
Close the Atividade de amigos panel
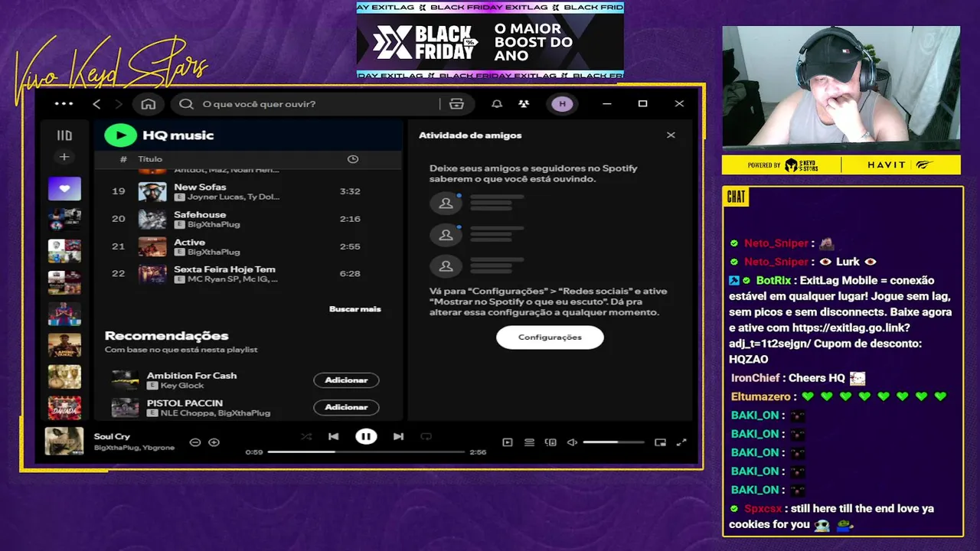671,135
